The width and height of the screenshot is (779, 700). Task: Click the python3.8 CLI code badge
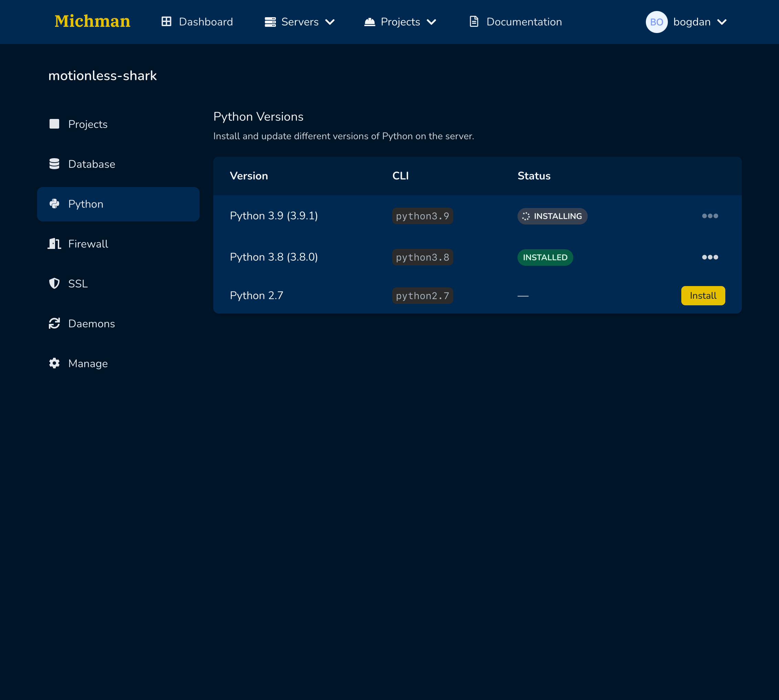(422, 257)
